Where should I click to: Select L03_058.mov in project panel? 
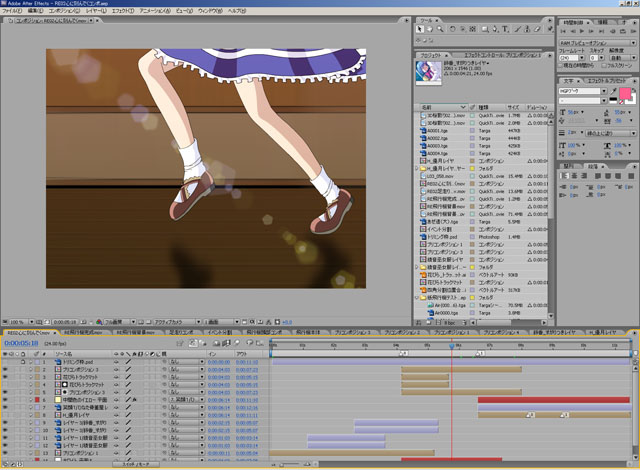pos(440,176)
